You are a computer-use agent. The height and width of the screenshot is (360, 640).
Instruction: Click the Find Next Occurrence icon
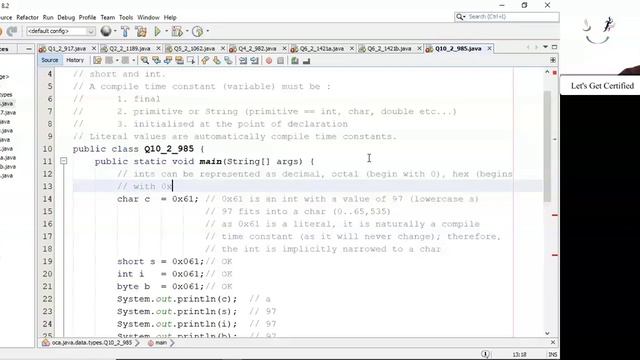click(x=168, y=60)
